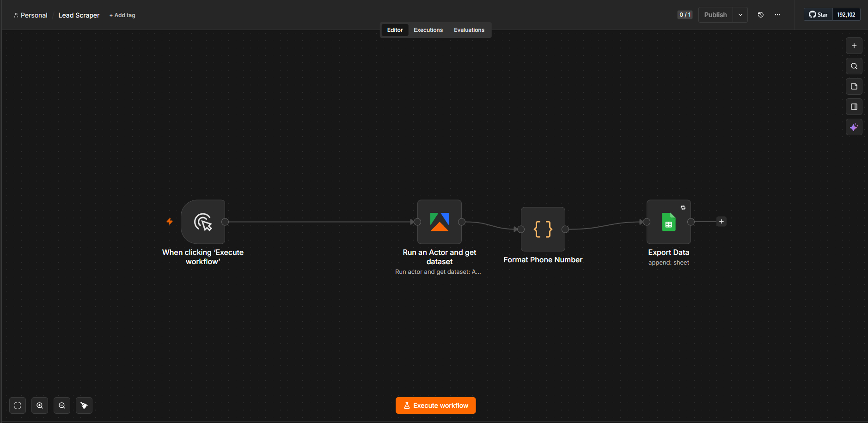This screenshot has height=423, width=868.
Task: Open the Export Data Google Sheets node
Action: [669, 222]
